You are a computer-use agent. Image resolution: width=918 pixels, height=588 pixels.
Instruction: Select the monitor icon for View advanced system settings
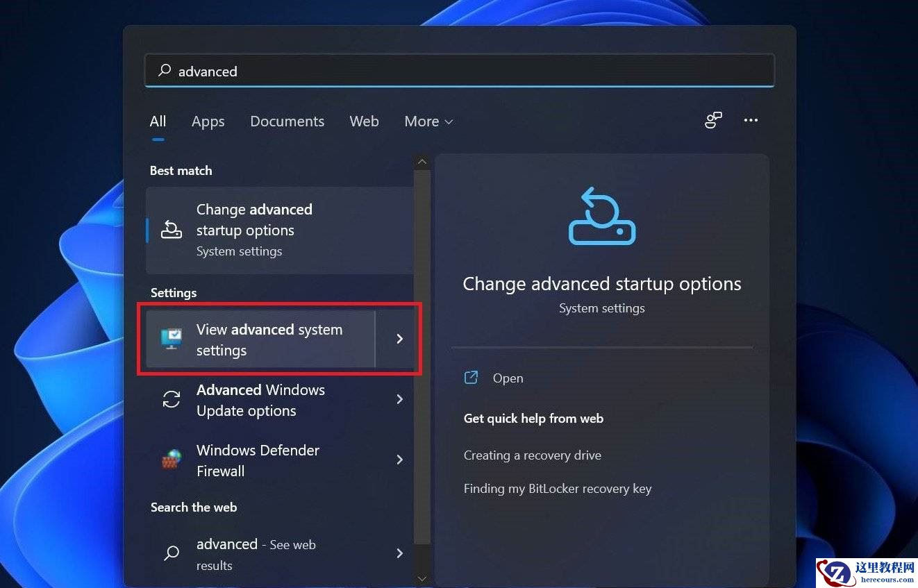[171, 339]
